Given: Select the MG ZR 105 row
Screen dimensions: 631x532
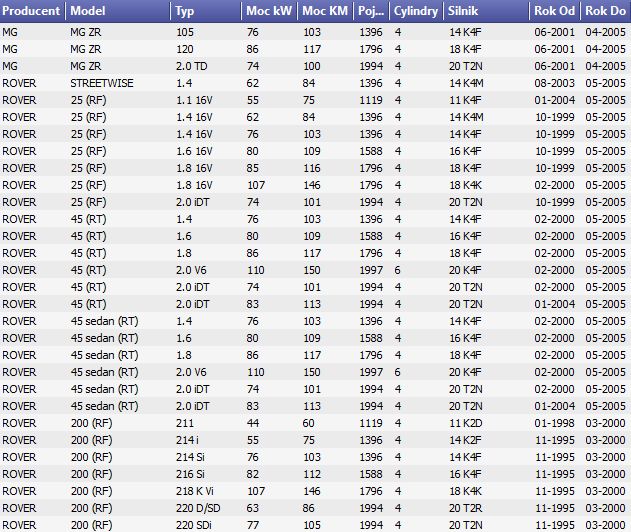Looking at the screenshot, I should [316, 32].
